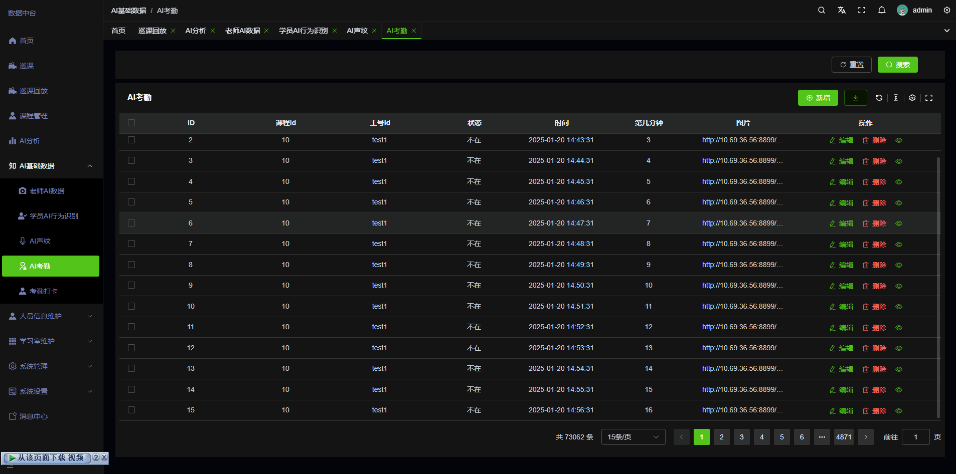The height and width of the screenshot is (474, 956).
Task: Click the table vertical scrollbar
Action: (938, 280)
